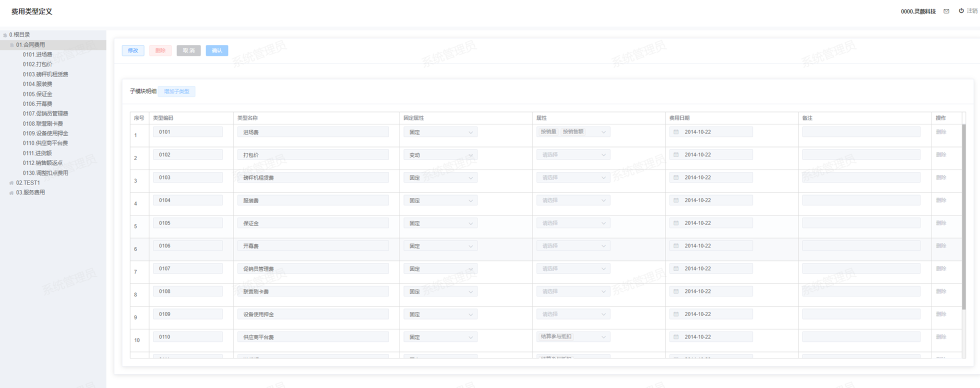980x388 pixels.
Task: Open the 固定属性 dropdown in the 供应商平台费 row
Action: pyautogui.click(x=440, y=337)
